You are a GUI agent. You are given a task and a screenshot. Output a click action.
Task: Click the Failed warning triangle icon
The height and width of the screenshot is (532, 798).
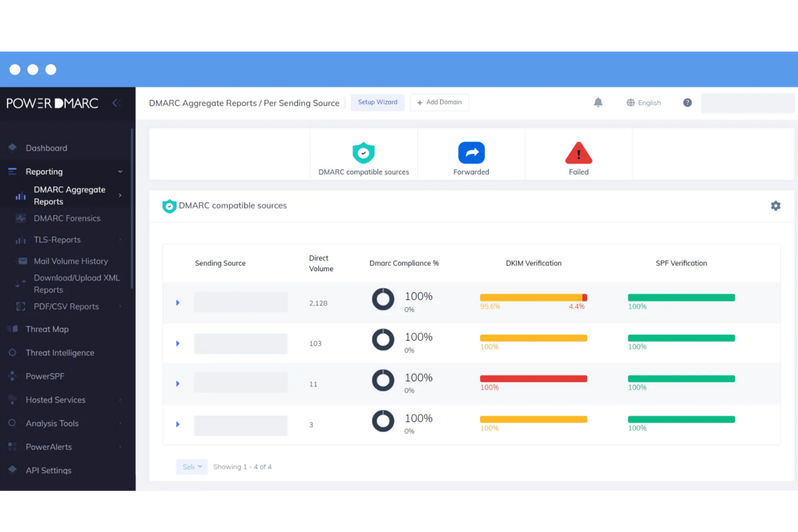click(578, 155)
